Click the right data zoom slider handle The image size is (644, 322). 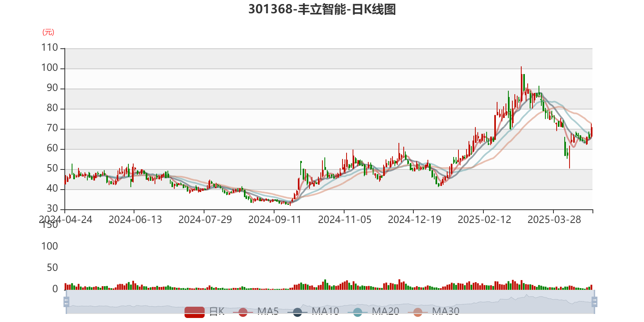pos(594,302)
